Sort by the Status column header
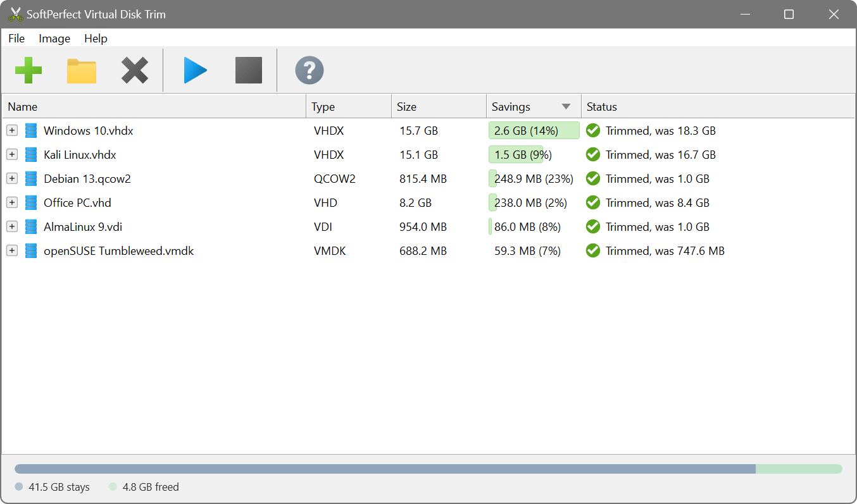 point(718,107)
